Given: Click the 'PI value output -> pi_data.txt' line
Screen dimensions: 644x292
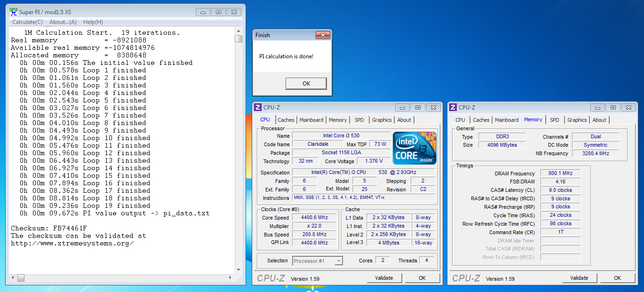Looking at the screenshot, I should (146, 213).
